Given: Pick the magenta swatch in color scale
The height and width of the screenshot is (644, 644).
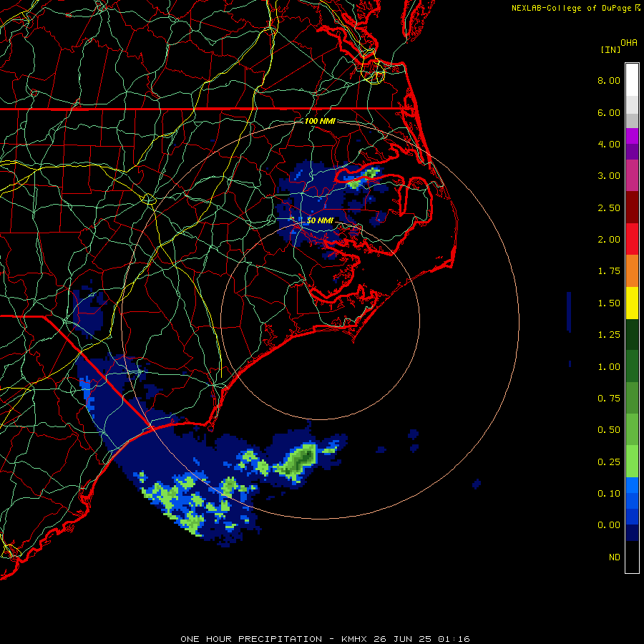Looking at the screenshot, I should click(632, 136).
